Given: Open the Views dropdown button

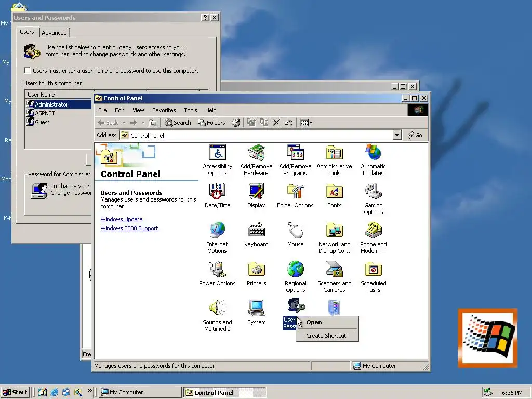Looking at the screenshot, I should (x=306, y=123).
